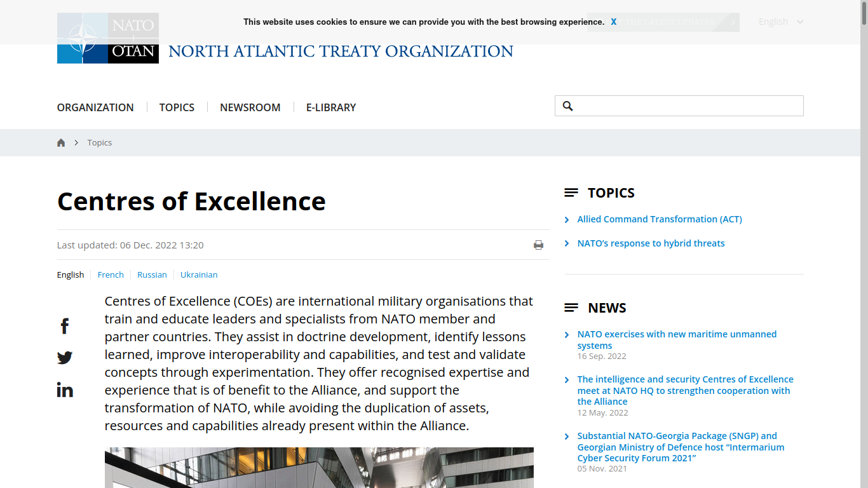Share the article on Facebook
This screenshot has height=488, width=868.
pyautogui.click(x=65, y=326)
